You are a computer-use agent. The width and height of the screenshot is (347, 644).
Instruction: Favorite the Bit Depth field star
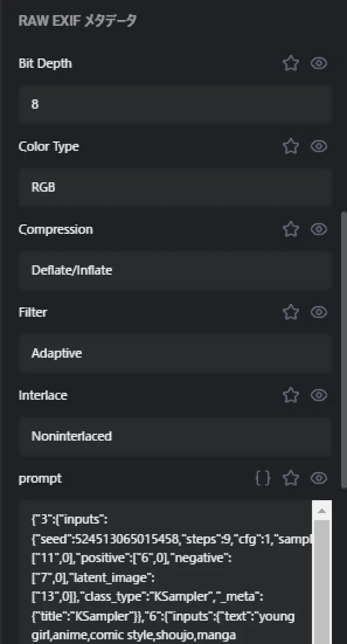291,63
